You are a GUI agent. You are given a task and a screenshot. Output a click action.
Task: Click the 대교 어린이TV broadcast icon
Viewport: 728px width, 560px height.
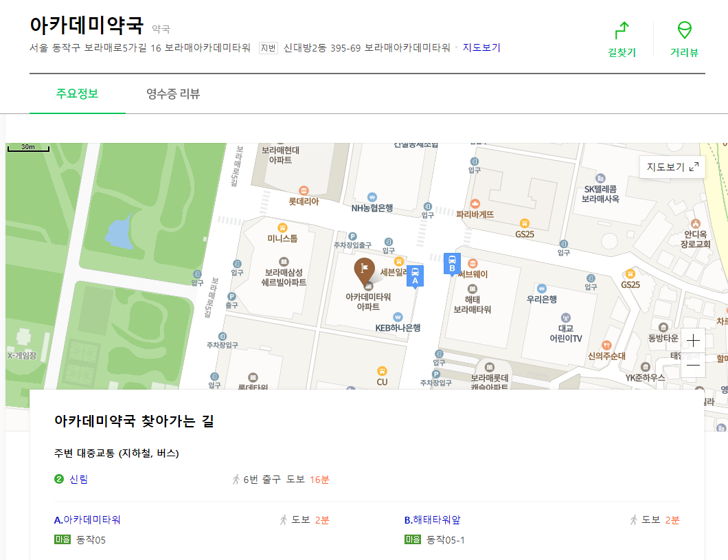(x=565, y=318)
